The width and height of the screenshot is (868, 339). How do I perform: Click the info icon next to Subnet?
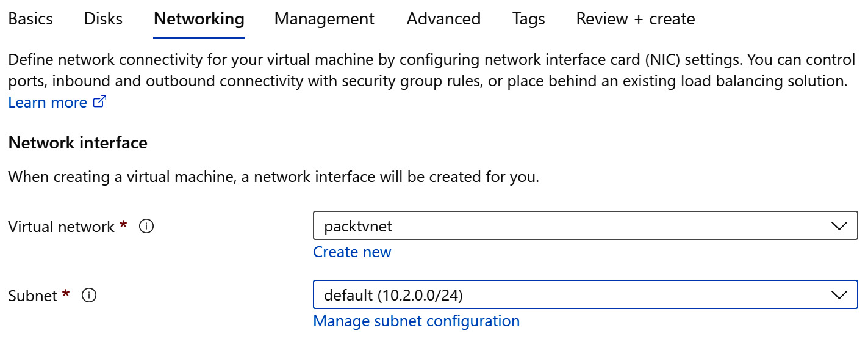89,296
